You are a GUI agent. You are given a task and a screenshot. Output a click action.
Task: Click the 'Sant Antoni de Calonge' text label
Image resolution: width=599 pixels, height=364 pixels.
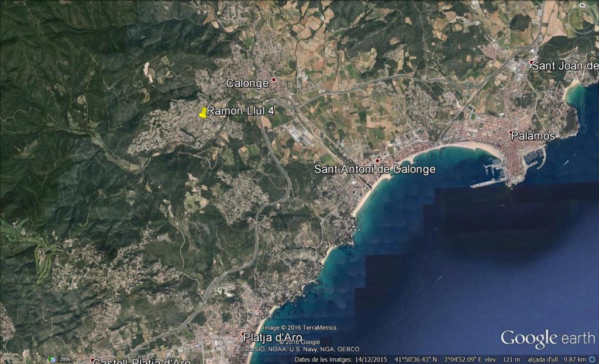tap(375, 169)
